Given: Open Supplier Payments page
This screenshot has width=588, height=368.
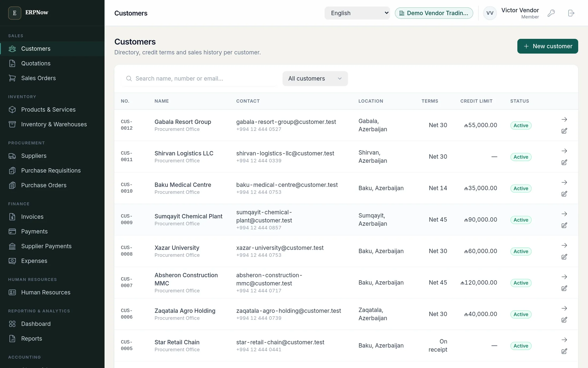Looking at the screenshot, I should click(52, 246).
